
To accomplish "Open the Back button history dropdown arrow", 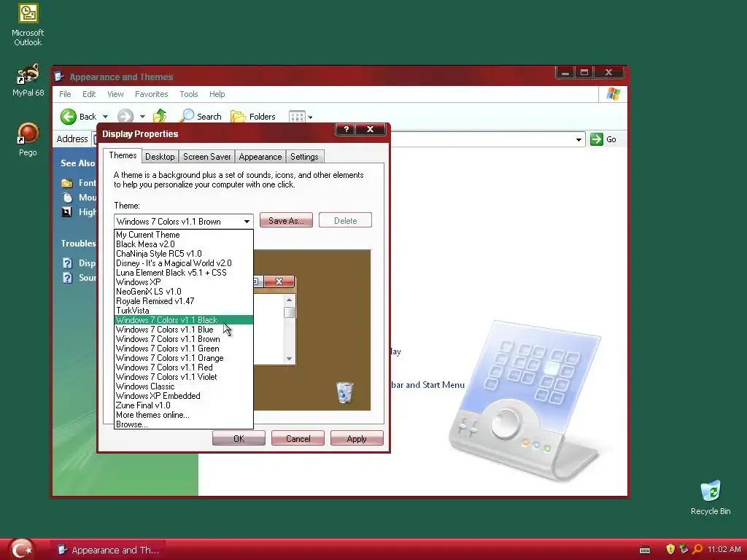I will pos(105,117).
